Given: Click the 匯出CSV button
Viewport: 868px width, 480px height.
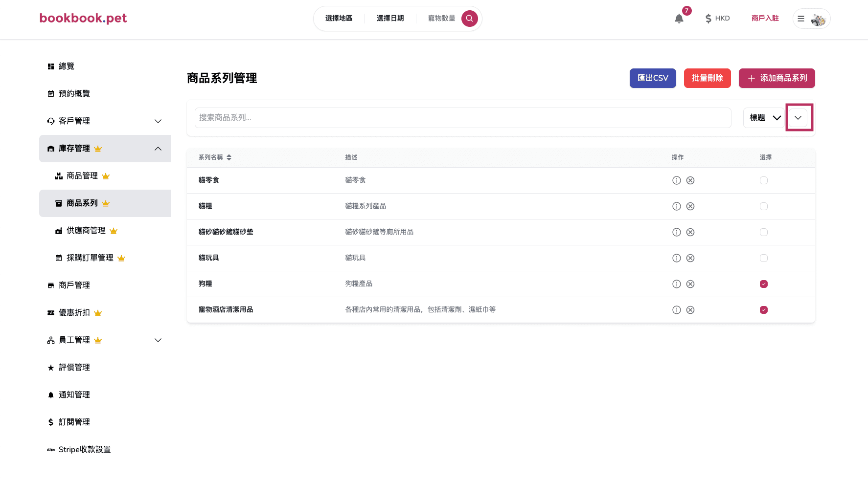Looking at the screenshot, I should (653, 78).
